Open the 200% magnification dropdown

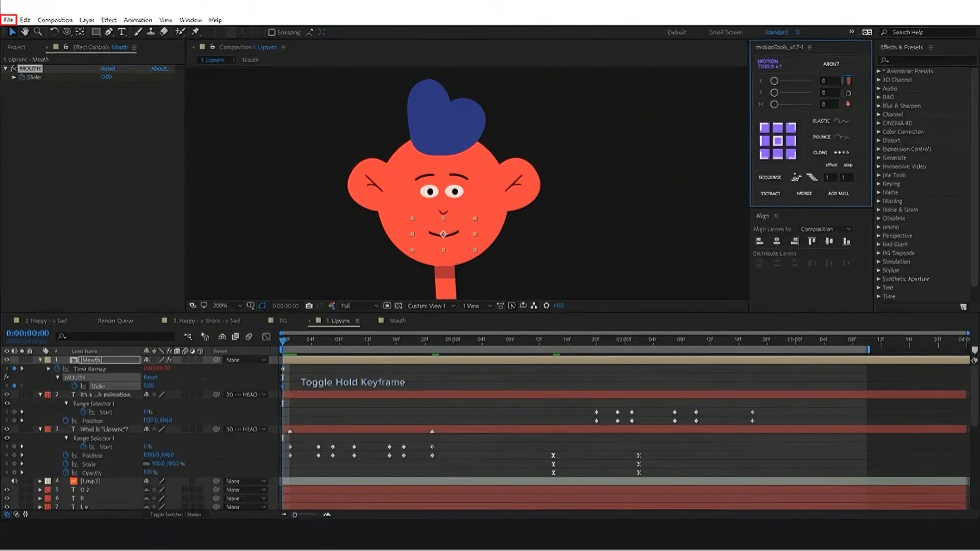pyautogui.click(x=227, y=306)
